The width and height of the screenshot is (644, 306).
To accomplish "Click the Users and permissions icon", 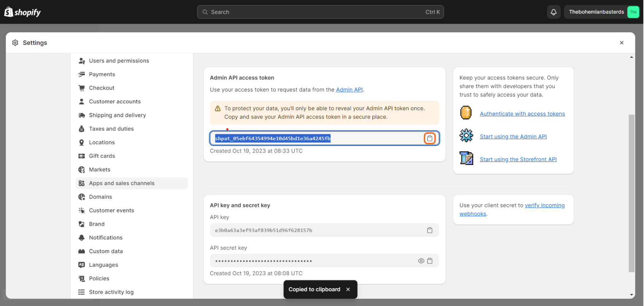I will coord(81,61).
